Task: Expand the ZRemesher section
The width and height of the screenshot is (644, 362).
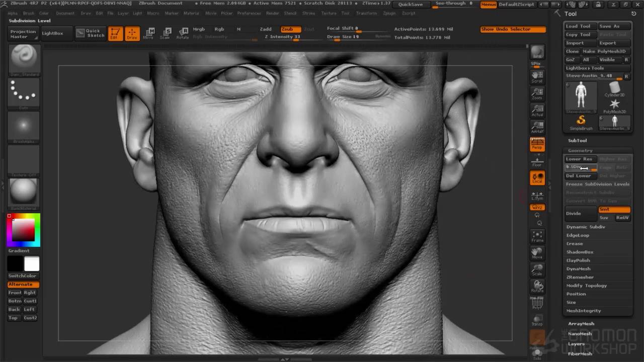Action: click(580, 277)
